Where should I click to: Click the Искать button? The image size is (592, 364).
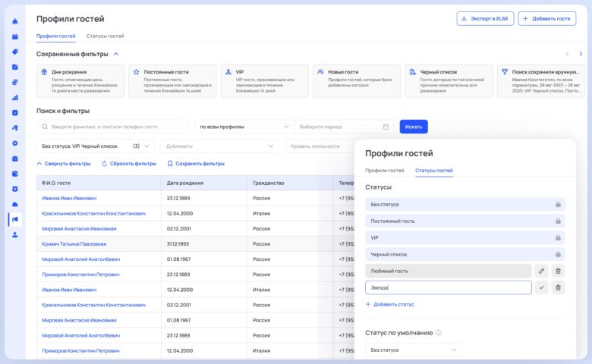tap(414, 127)
